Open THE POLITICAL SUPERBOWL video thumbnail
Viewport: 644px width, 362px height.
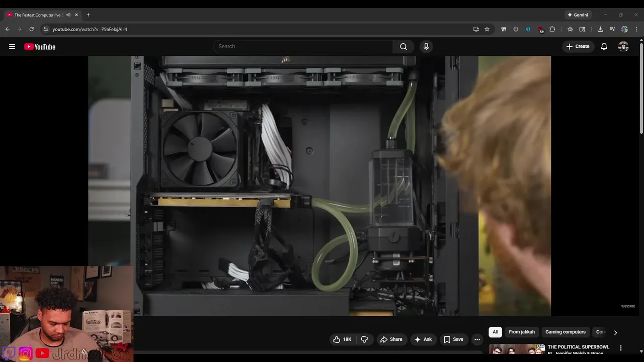click(x=517, y=349)
